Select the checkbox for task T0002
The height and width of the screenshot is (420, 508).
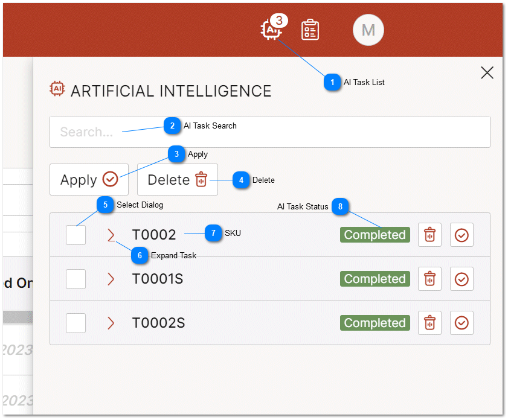coord(76,235)
